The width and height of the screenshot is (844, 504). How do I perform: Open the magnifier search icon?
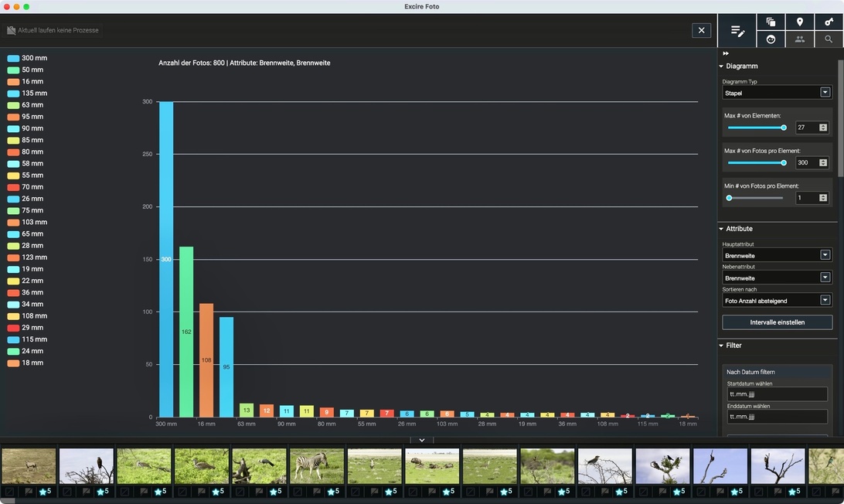pyautogui.click(x=829, y=39)
